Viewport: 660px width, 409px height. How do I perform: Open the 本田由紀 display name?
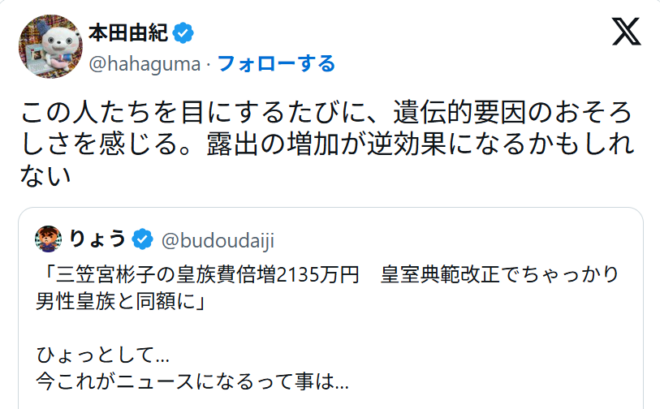(128, 33)
